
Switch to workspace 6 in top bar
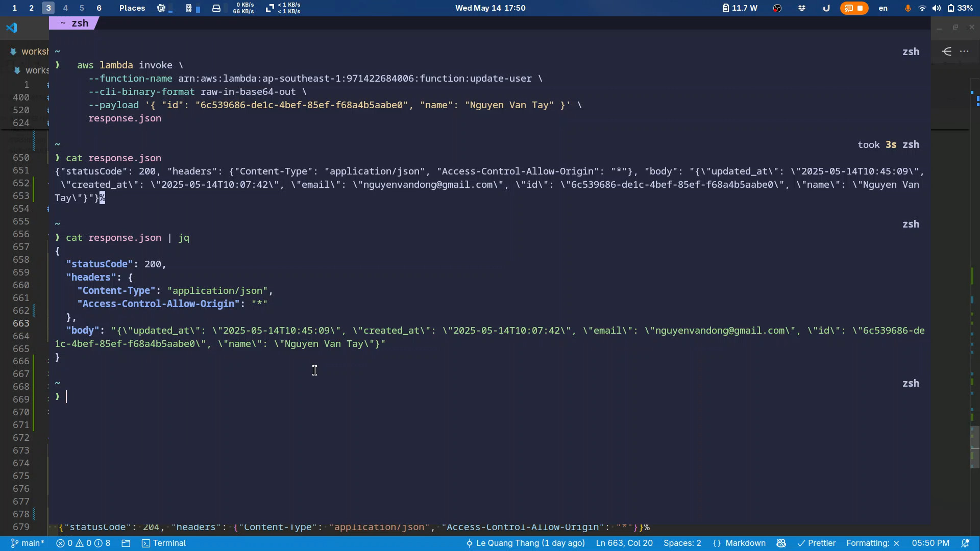point(99,8)
